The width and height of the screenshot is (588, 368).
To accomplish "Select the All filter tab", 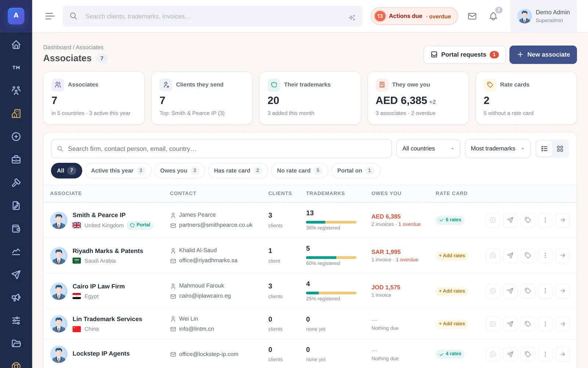I will (x=67, y=171).
